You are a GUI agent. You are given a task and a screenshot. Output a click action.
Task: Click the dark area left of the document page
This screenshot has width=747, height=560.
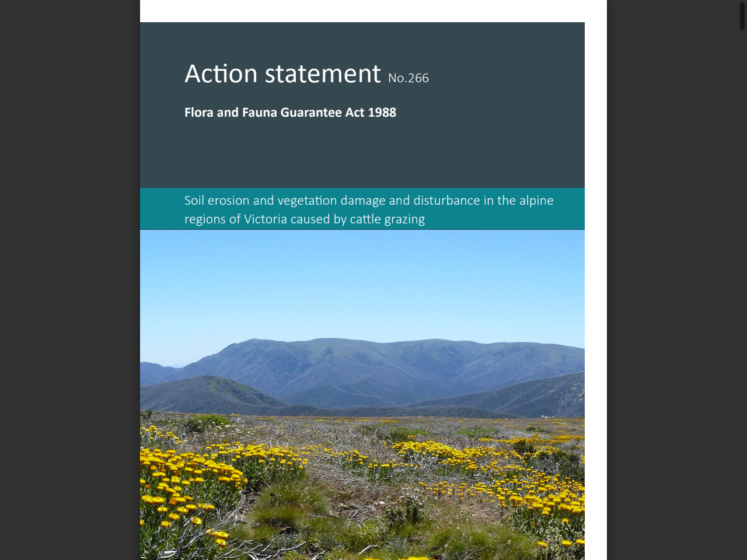pos(70,280)
